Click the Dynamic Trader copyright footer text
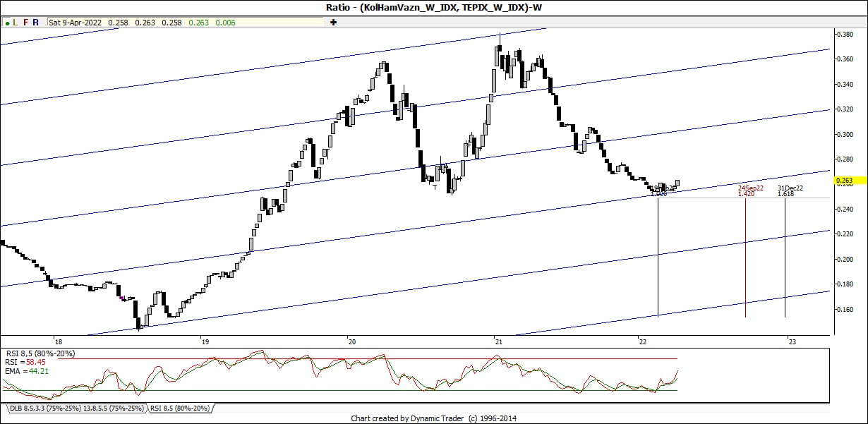Viewport: 868px width, 424px height. (434, 418)
